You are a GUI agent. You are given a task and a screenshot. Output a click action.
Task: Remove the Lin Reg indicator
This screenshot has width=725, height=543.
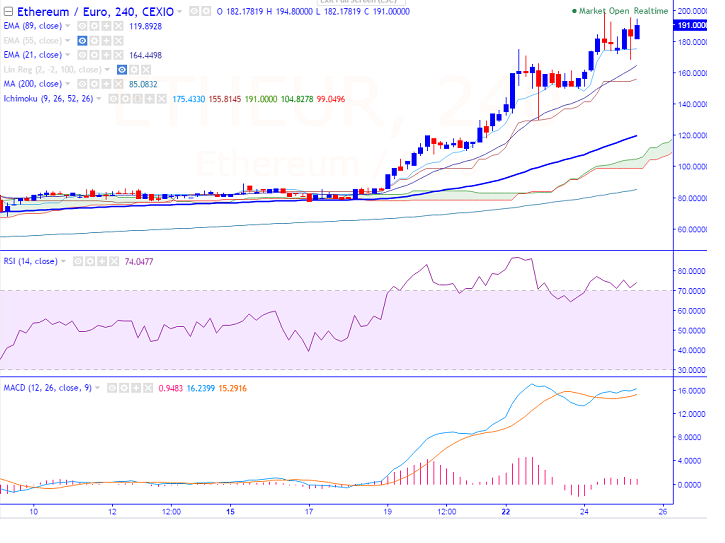tap(146, 70)
